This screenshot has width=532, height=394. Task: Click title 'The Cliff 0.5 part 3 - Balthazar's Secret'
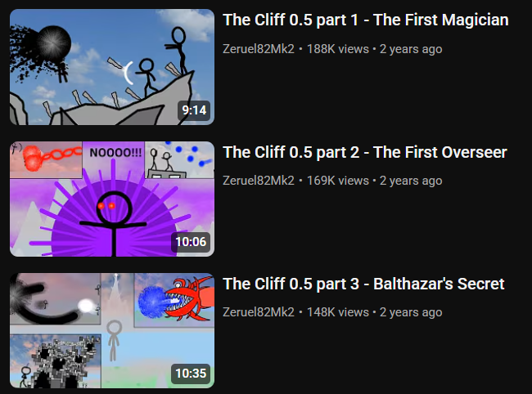[x=363, y=284]
